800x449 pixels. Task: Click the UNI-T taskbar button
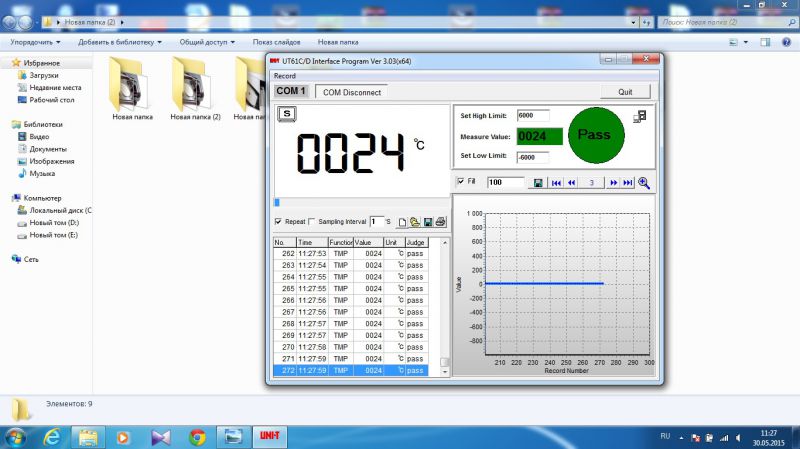click(x=269, y=436)
